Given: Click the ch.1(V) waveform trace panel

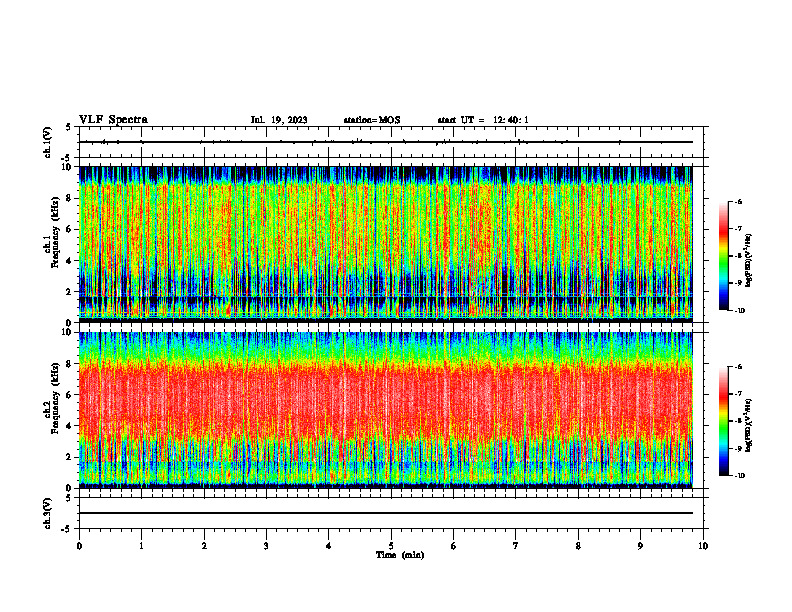Looking at the screenshot, I should (391, 142).
